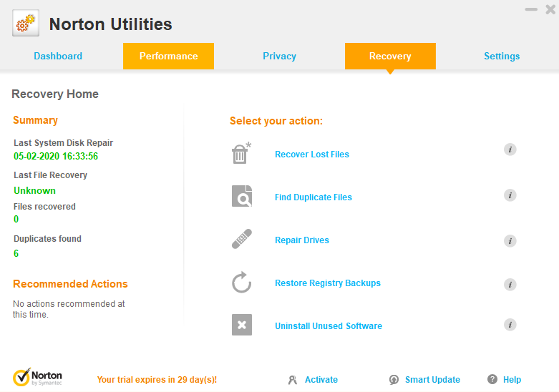
Task: Open the Performance tab
Action: coord(169,56)
